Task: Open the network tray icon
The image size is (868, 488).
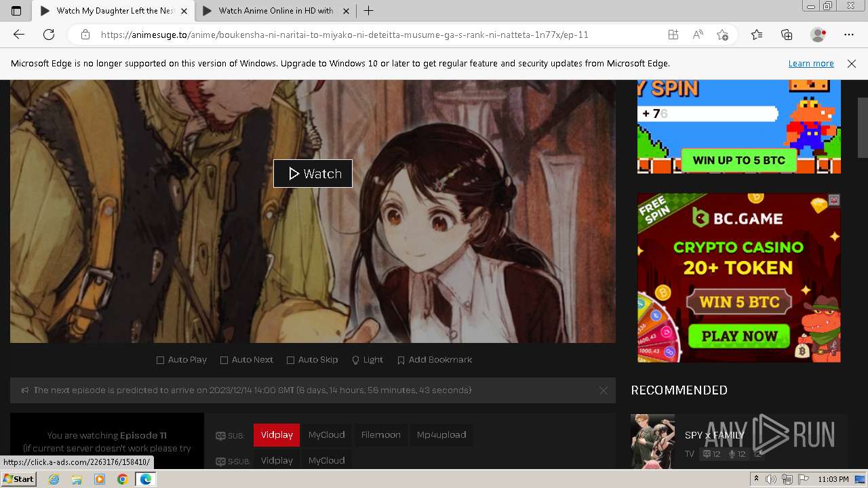Action: [787, 479]
